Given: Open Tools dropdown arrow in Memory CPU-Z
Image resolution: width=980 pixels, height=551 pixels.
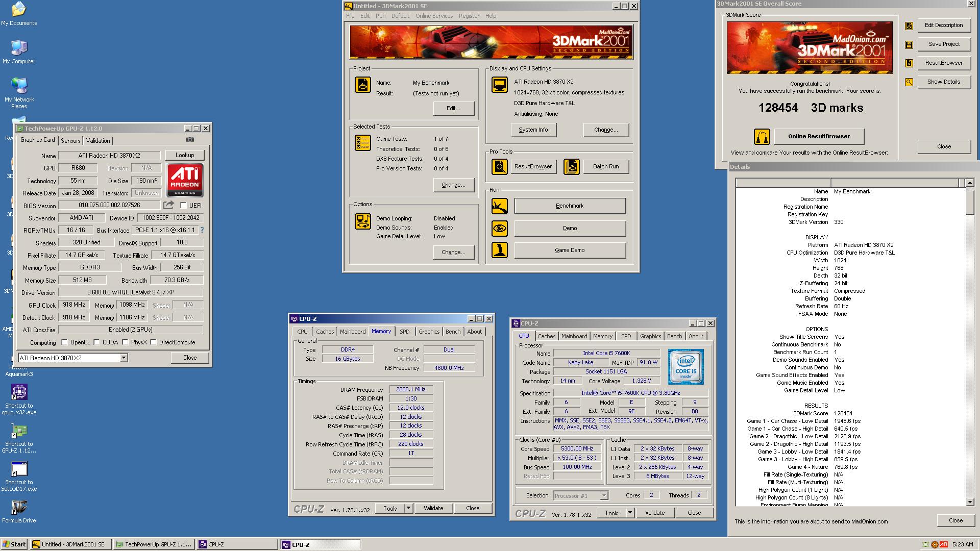Looking at the screenshot, I should [x=408, y=508].
